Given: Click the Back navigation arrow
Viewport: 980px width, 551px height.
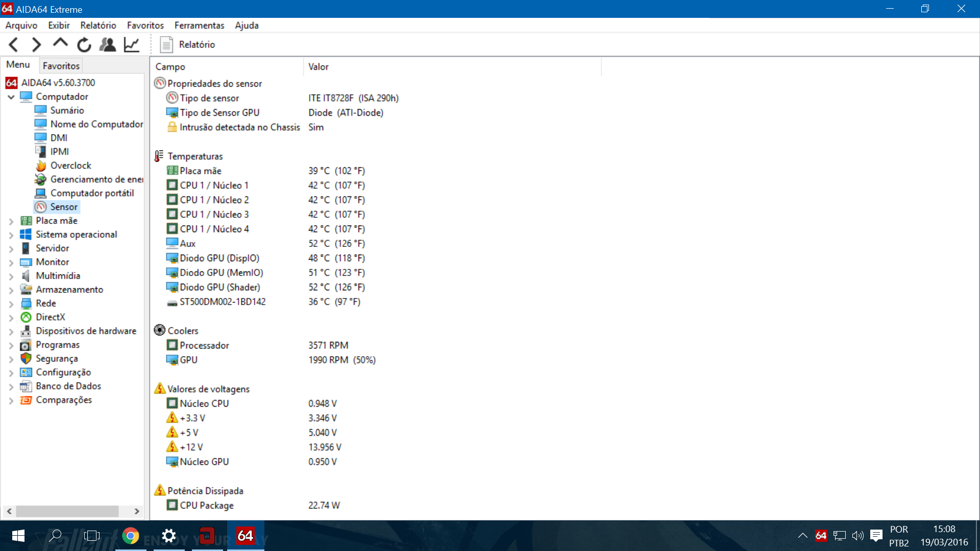Looking at the screenshot, I should click(x=14, y=45).
